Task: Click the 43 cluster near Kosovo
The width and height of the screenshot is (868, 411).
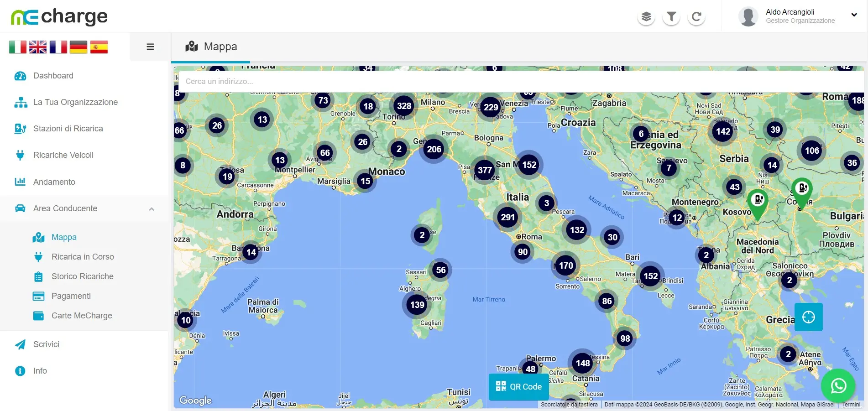Action: pyautogui.click(x=735, y=187)
